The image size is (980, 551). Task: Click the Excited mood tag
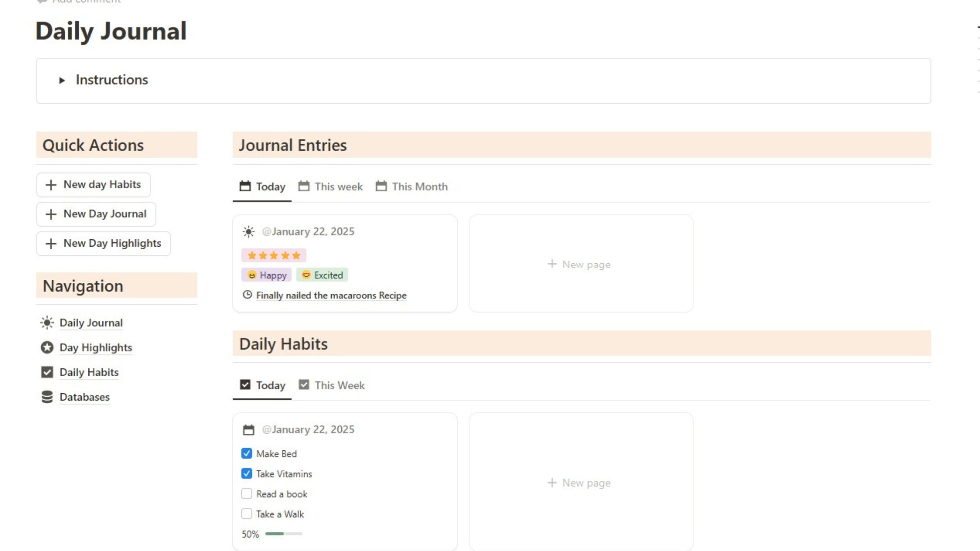[322, 275]
